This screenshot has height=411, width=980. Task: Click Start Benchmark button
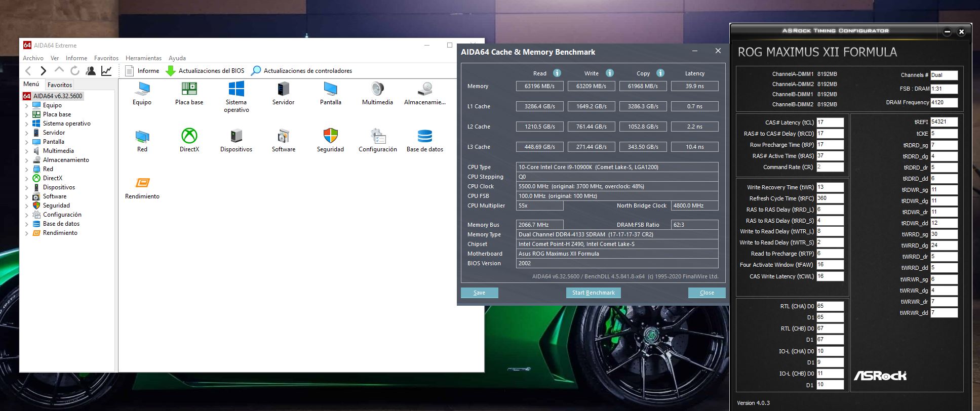click(593, 293)
